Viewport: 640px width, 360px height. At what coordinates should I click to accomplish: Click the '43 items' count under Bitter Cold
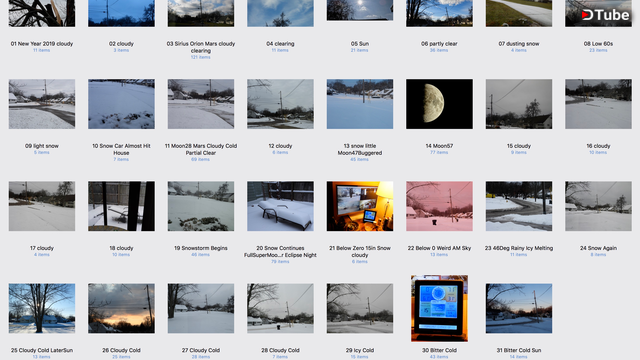[439, 357]
